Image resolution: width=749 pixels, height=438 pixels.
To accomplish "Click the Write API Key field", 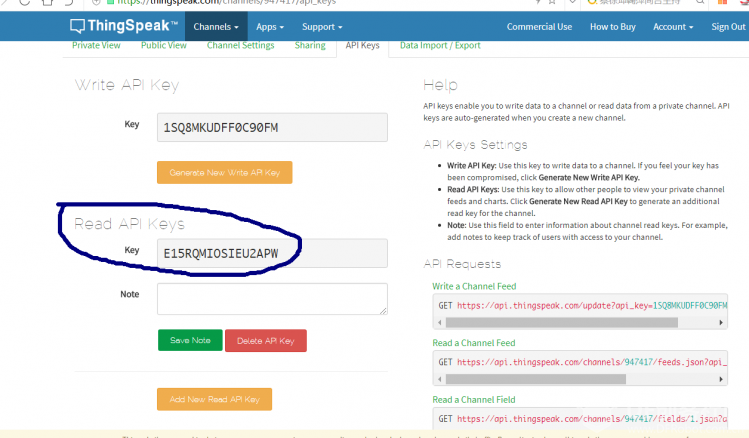I will tap(272, 128).
